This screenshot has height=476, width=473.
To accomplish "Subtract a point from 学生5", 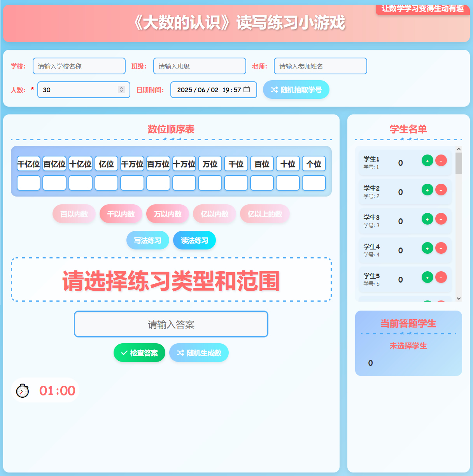I will point(441,277).
